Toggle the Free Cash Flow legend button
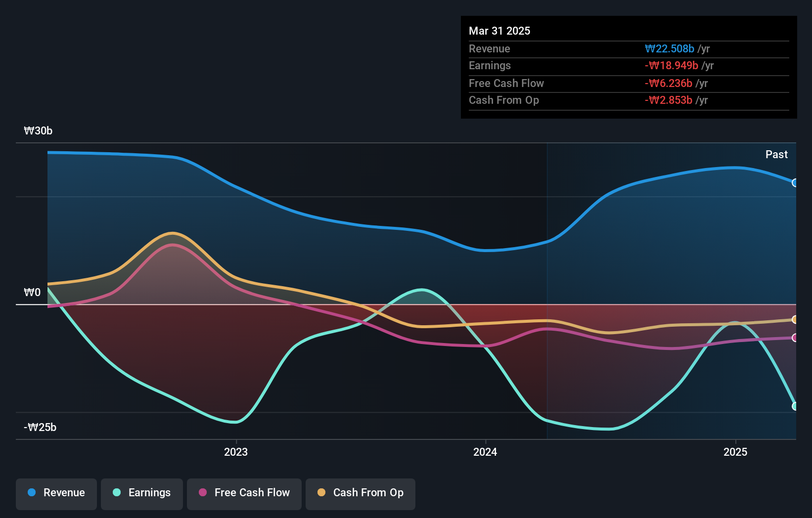 click(244, 494)
